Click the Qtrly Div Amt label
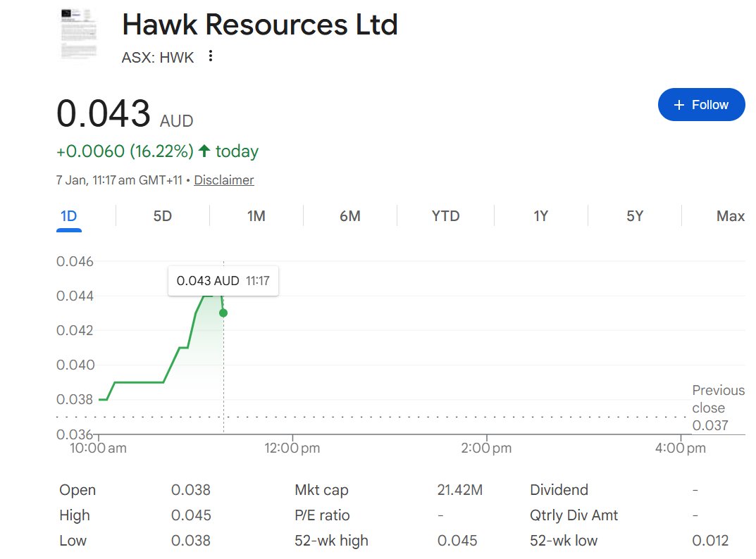Screen dimensions: 756x559 (574, 515)
